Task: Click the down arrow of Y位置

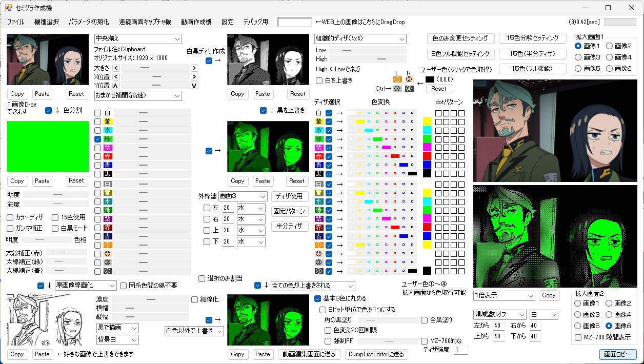Action: coord(194,85)
